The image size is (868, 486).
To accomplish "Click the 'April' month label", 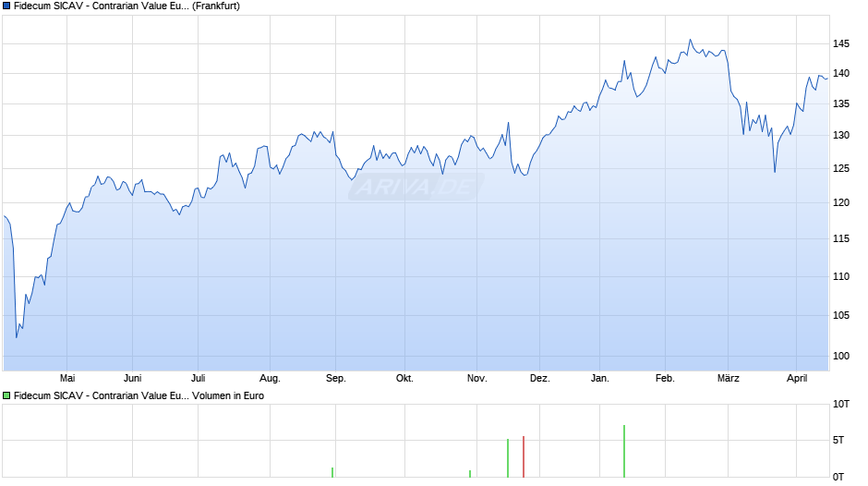I will pos(797,378).
